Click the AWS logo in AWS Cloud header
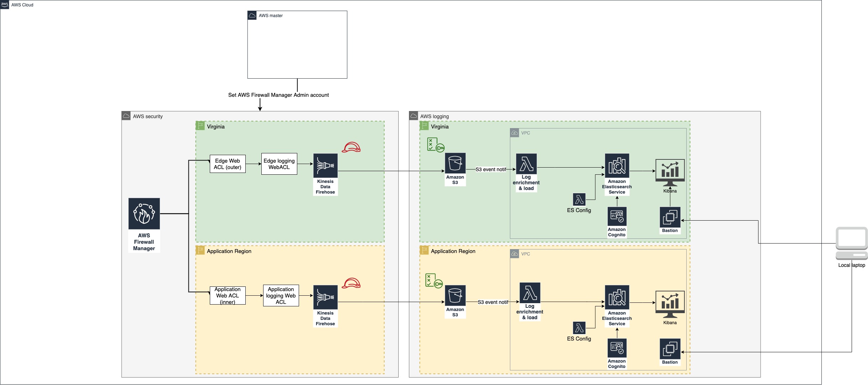868x385 pixels. click(5, 4)
